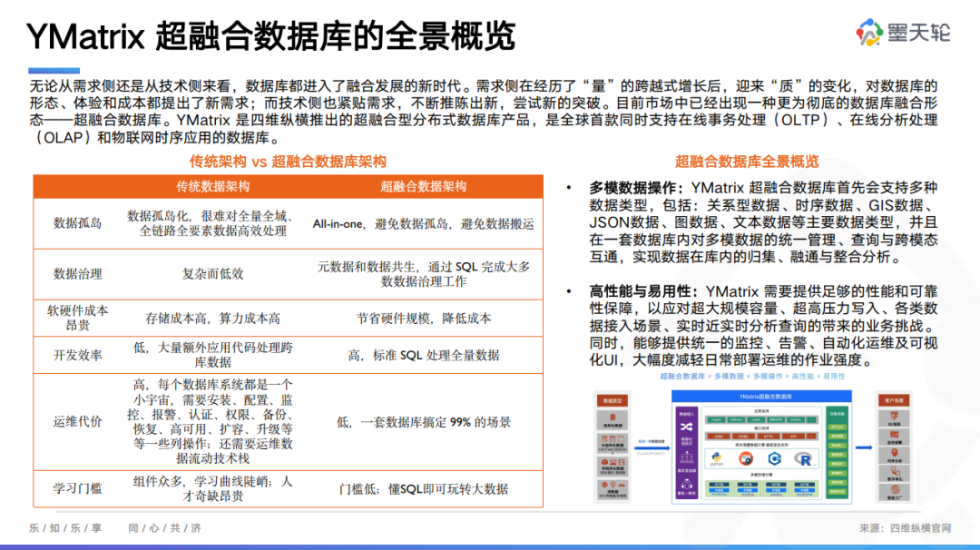Click the heading 传统架构 vs 超融合数据库架构

(288, 162)
